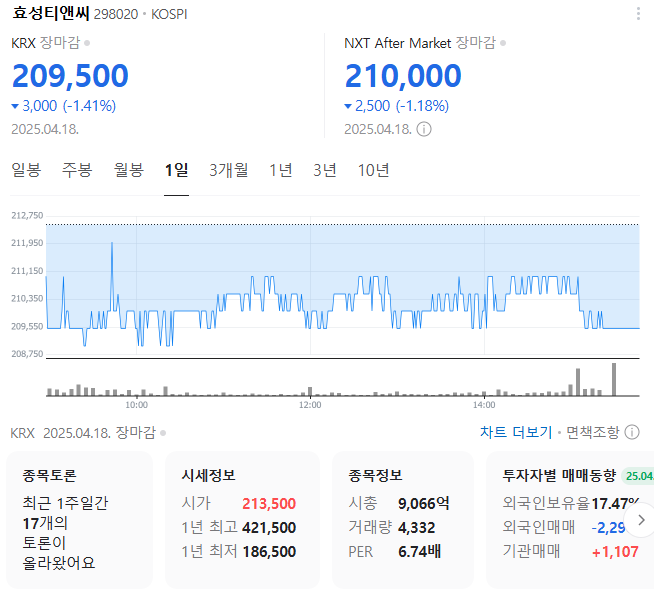Open the 종목정보 card
This screenshot has width=654, height=589.
pyautogui.click(x=403, y=520)
